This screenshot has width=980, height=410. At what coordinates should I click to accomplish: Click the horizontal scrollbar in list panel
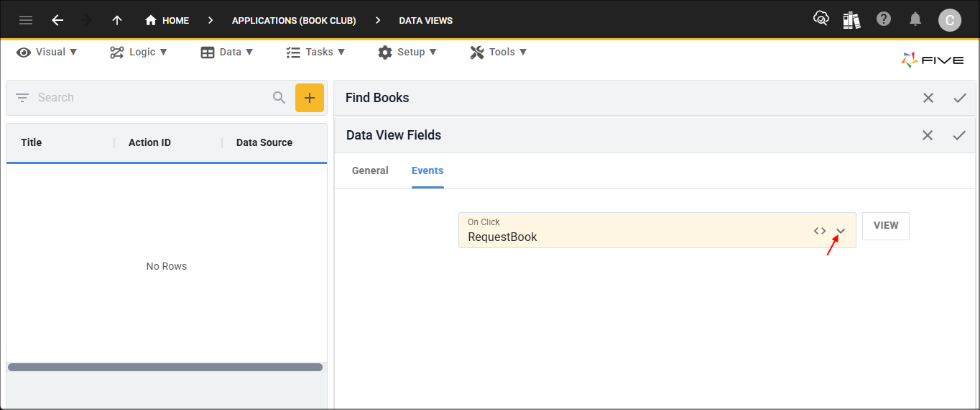click(x=165, y=367)
